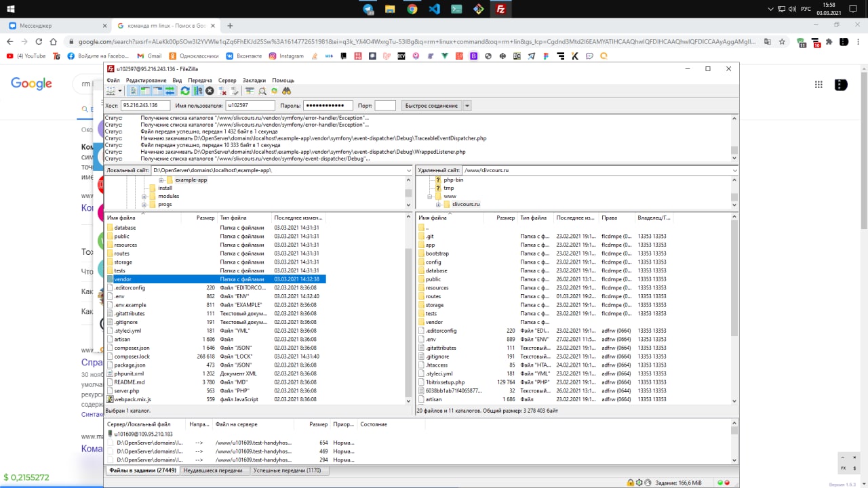Screen dimensions: 868x488
Task: Switch to the Успешные передачи tab
Action: pyautogui.click(x=287, y=470)
